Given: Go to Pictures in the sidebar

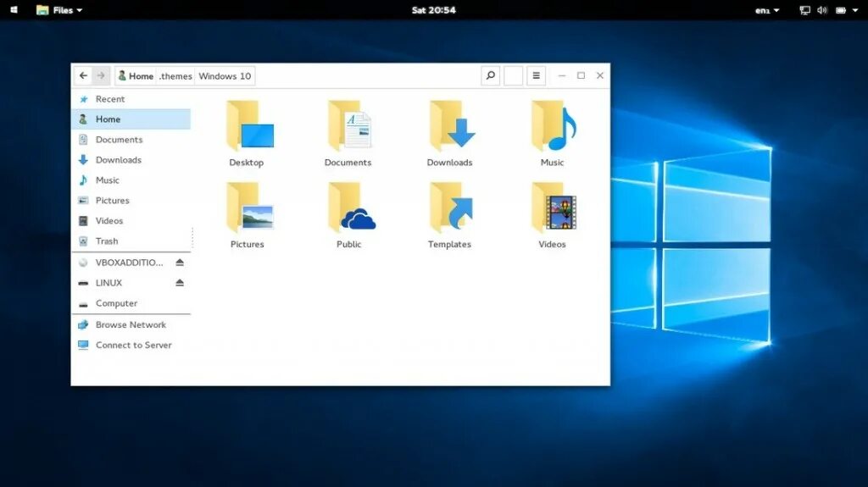Looking at the screenshot, I should point(131,201).
